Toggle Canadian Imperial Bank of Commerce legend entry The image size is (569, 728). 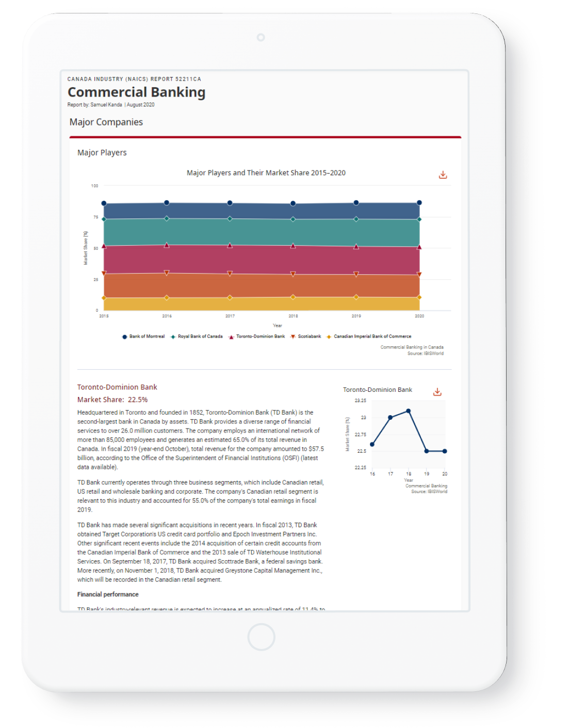pyautogui.click(x=369, y=337)
